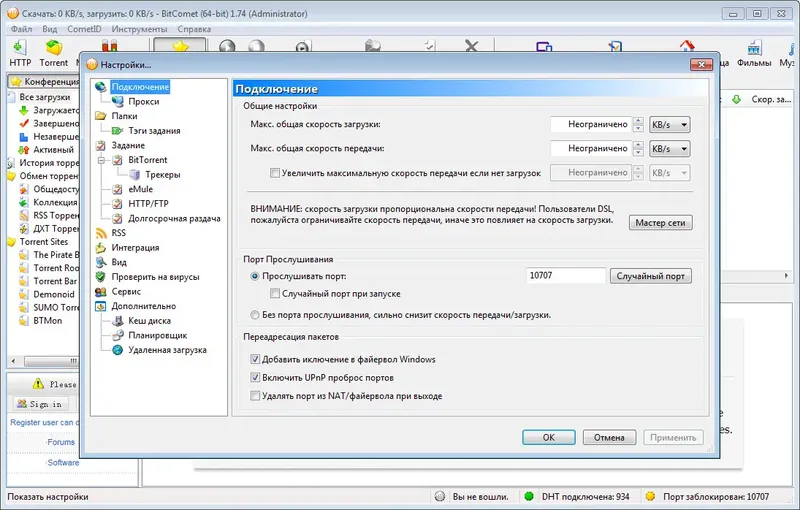Click the Тэги задания tag icon
800x510 pixels.
coord(117,131)
